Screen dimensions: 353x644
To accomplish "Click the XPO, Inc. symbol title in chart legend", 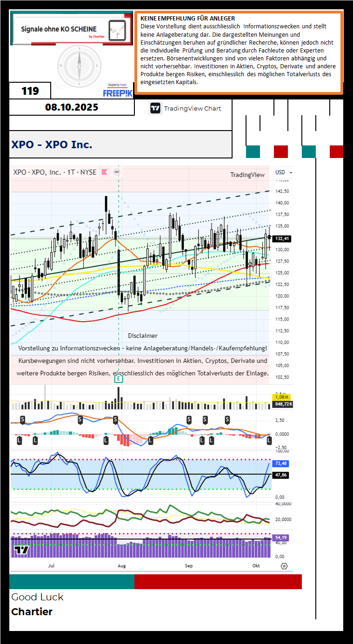I will point(55,172).
